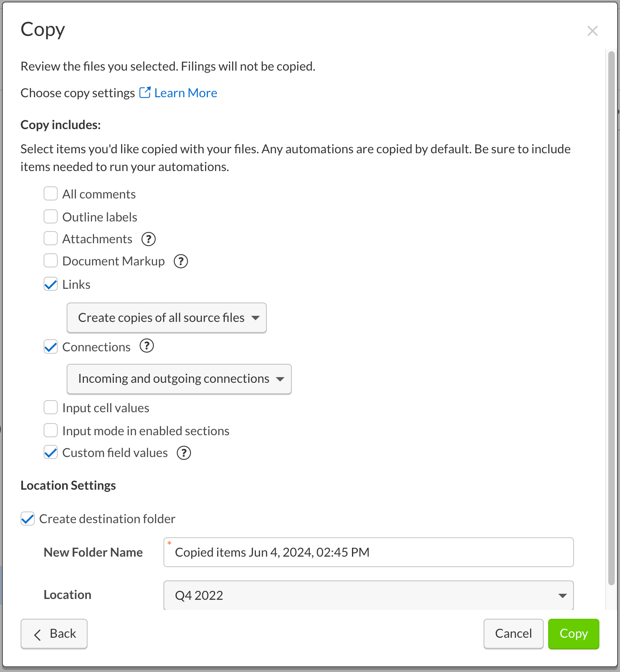Close the Copy dialog with the X
The height and width of the screenshot is (672, 620).
pos(593,31)
